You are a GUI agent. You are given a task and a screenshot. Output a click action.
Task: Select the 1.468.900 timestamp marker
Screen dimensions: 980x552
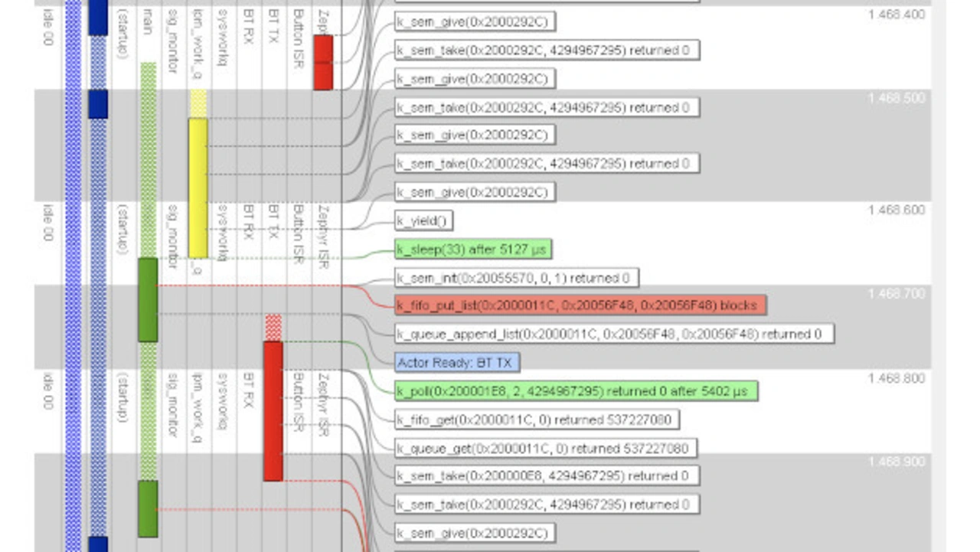[896, 462]
